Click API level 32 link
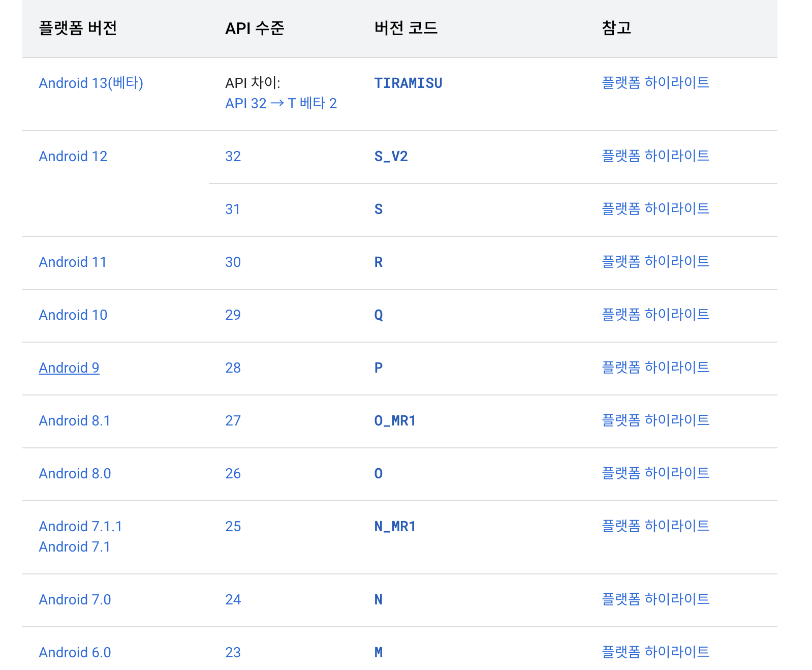Image resolution: width=812 pixels, height=670 pixels. pos(233,156)
